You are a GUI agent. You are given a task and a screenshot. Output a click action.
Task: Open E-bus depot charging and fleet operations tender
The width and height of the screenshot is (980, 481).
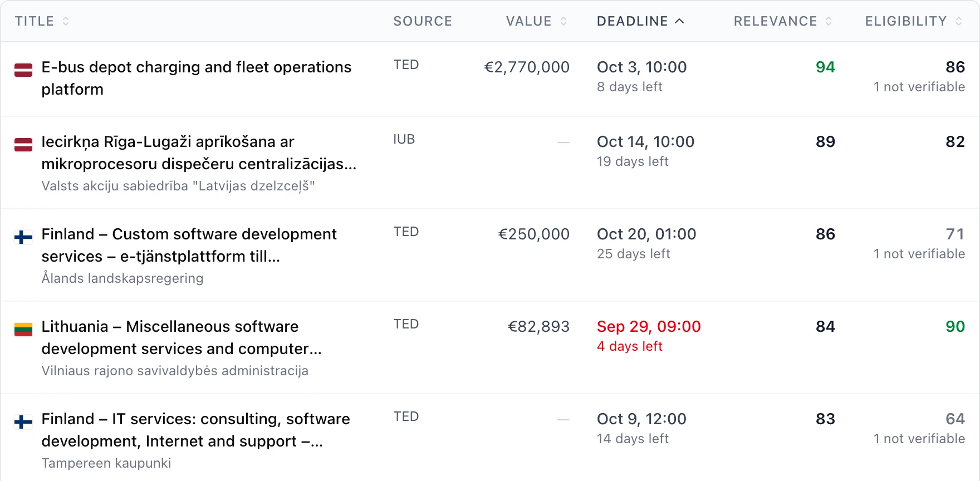click(x=197, y=78)
